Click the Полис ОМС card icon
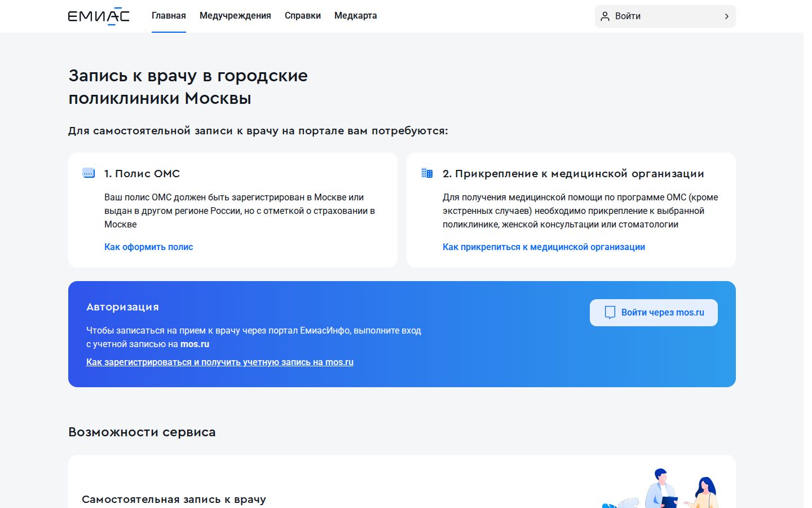Screen dimensions: 812x508 [x=89, y=173]
